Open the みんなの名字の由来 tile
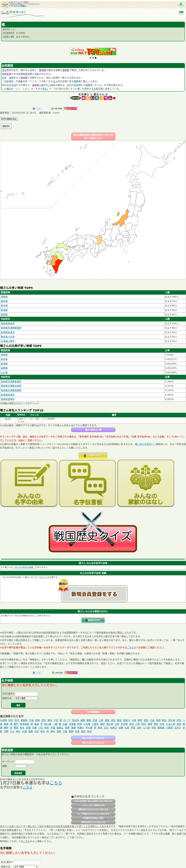186x868 pixels. coord(29,483)
